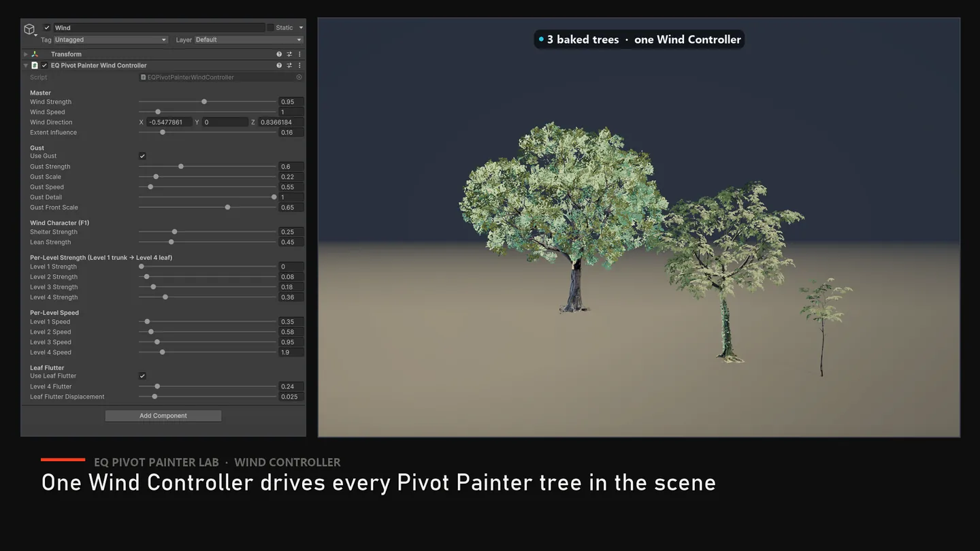Toggle the Static checkbox

point(270,28)
